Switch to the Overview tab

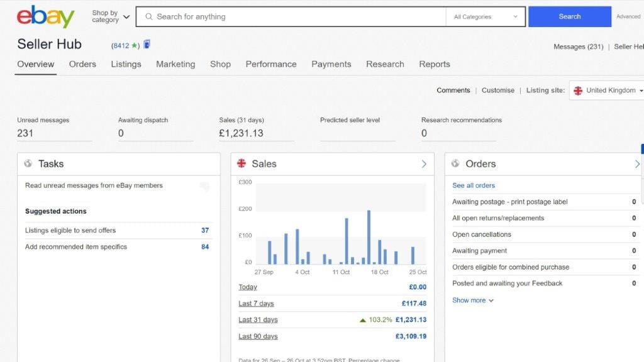(36, 64)
